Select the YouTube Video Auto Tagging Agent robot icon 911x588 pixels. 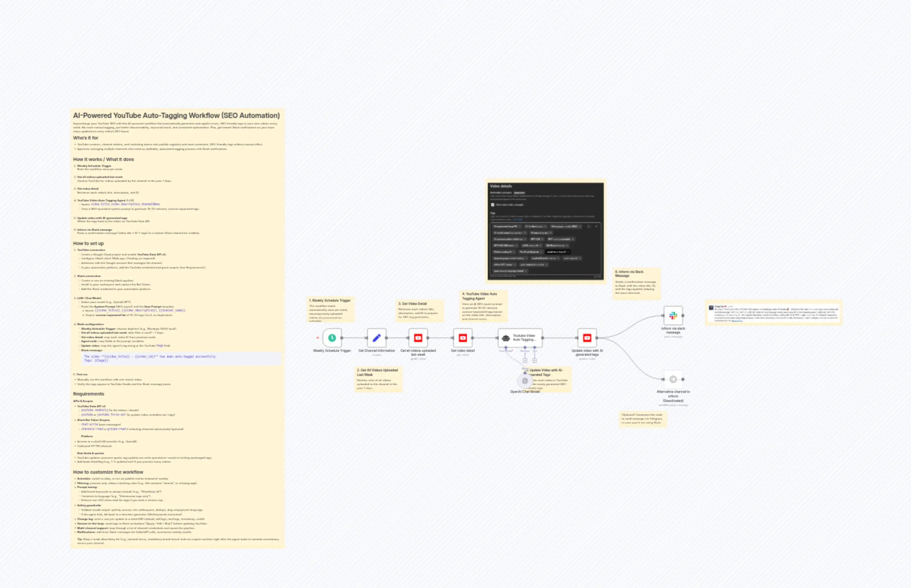tap(506, 339)
